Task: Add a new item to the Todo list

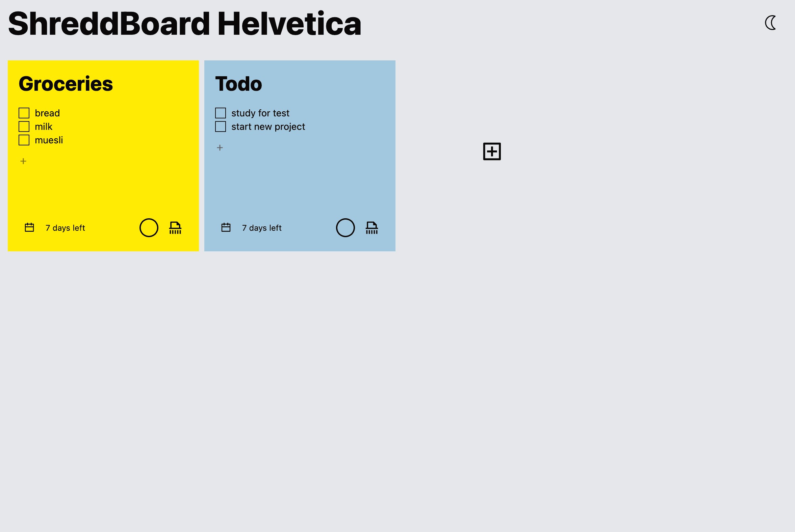Action: 220,147
